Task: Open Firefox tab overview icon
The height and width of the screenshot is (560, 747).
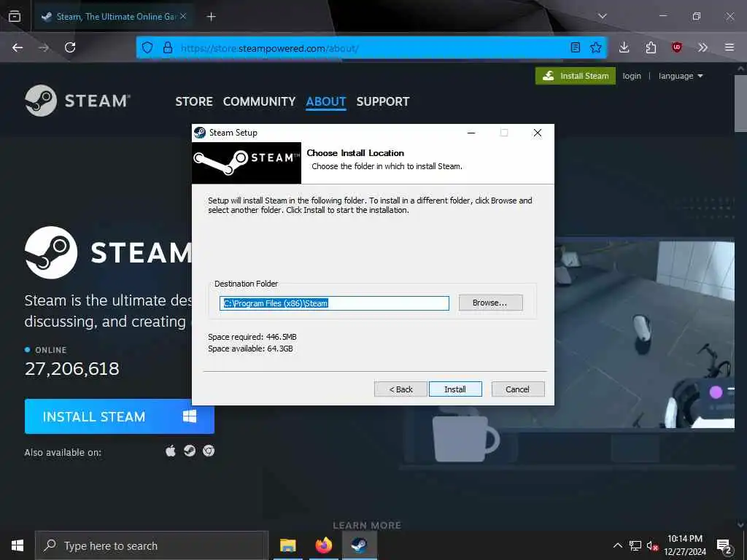Action: point(15,16)
